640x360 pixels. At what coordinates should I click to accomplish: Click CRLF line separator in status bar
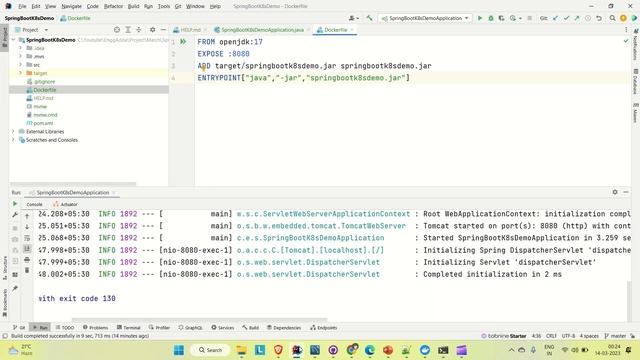(x=551, y=336)
